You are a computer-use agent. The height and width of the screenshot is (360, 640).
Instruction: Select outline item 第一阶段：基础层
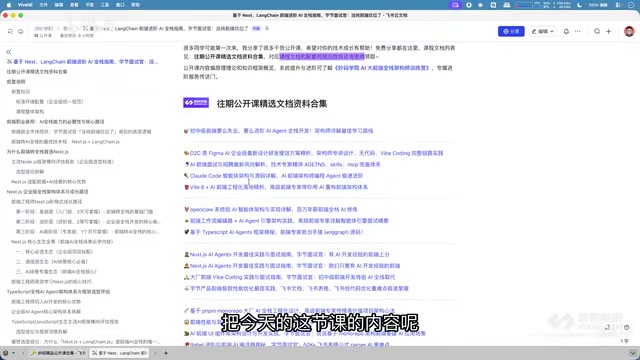[84, 211]
